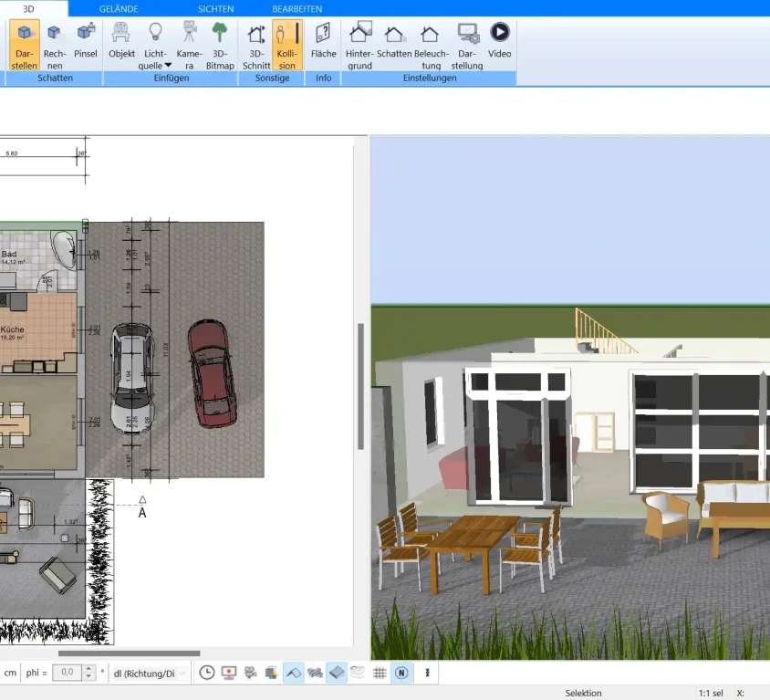Toggle the floor slab visibility icon
This screenshot has height=700, width=770.
[x=337, y=673]
